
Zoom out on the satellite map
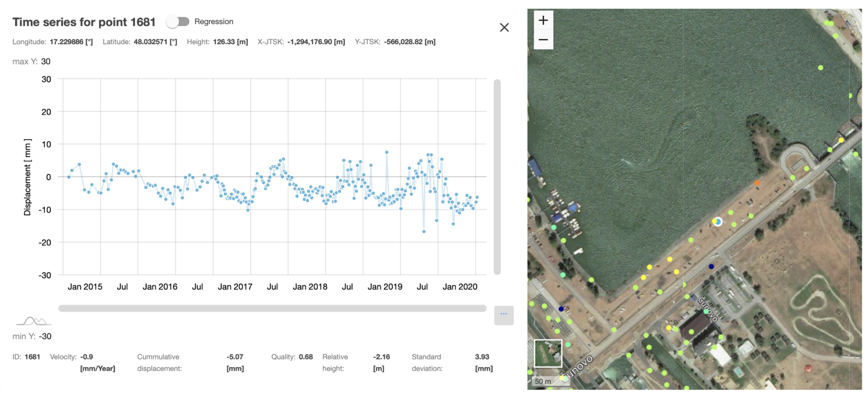543,39
